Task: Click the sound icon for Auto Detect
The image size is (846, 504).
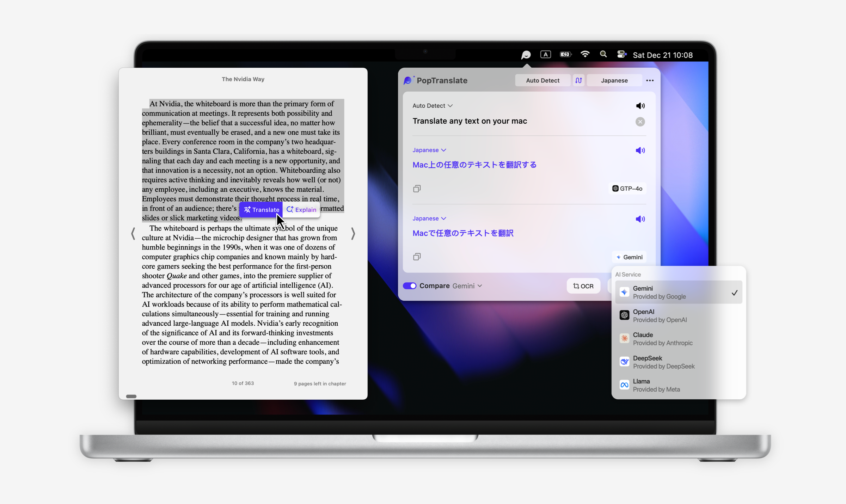Action: [640, 106]
